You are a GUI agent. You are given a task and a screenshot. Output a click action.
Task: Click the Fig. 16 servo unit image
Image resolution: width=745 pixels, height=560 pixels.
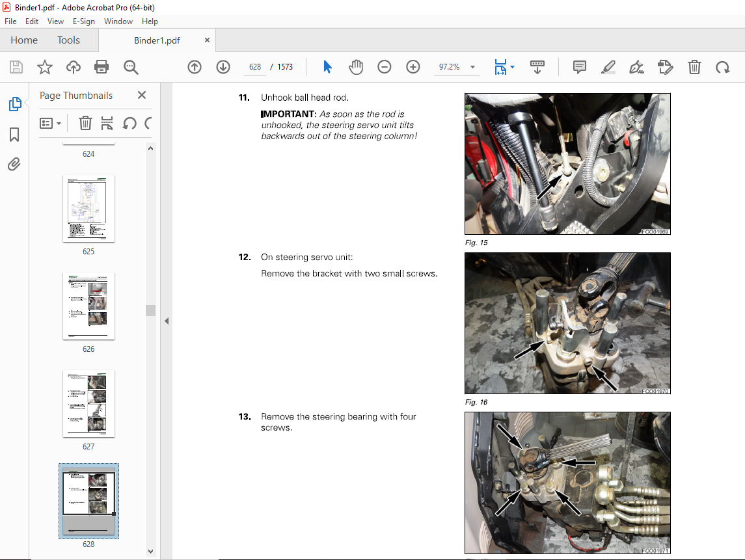tap(568, 323)
